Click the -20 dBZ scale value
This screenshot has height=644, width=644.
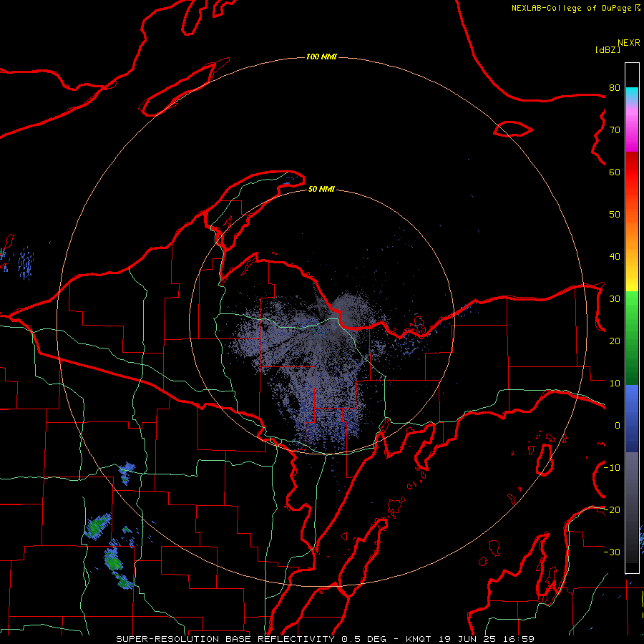click(612, 509)
